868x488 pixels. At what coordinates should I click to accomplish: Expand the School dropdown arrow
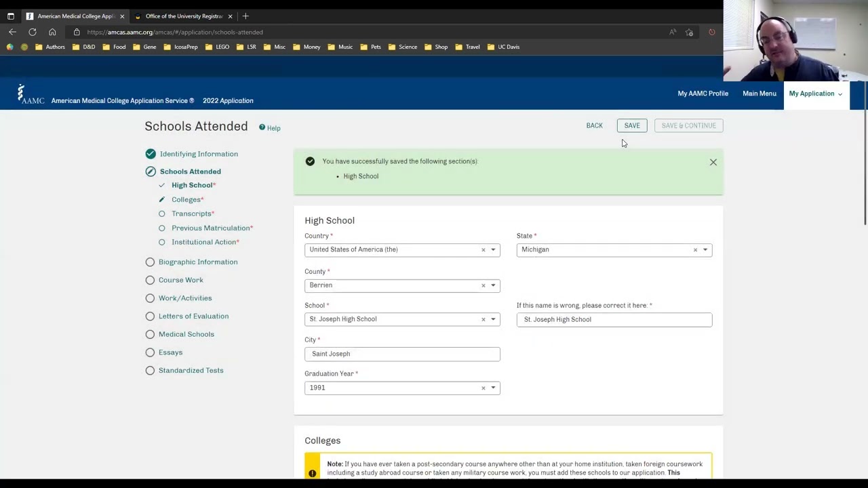[493, 319]
